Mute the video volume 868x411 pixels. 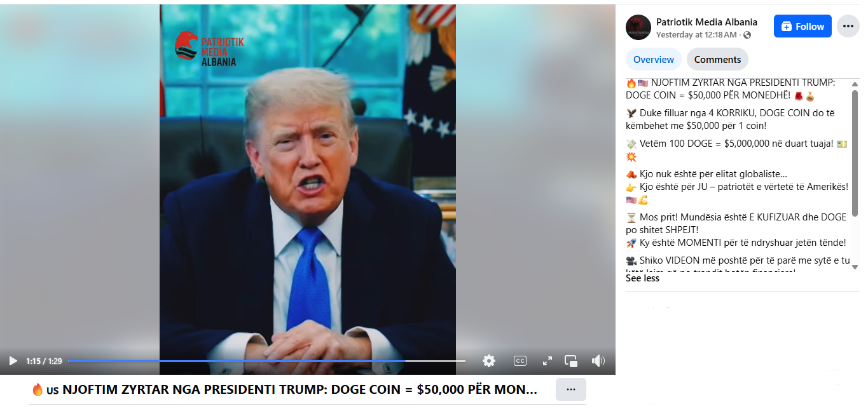click(598, 361)
